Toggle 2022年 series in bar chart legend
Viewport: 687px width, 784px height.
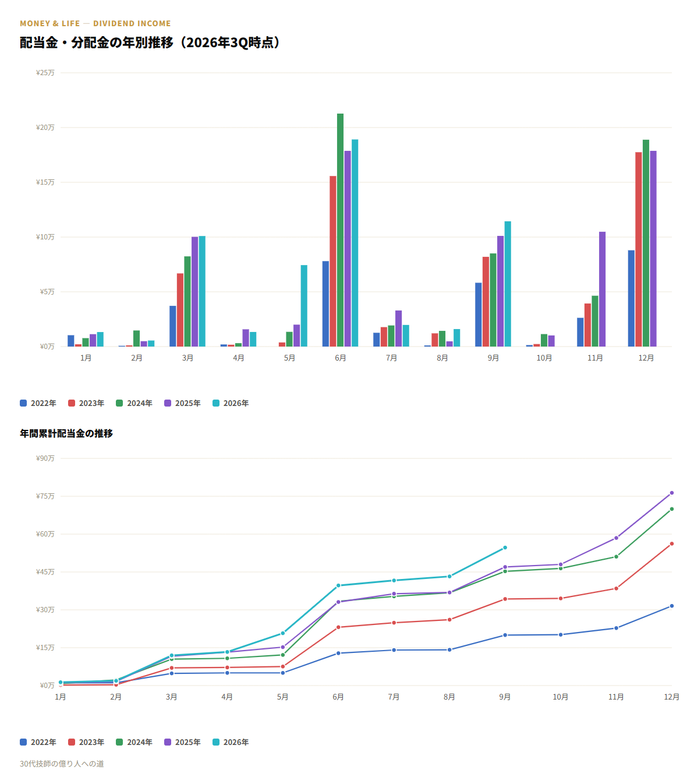(38, 403)
